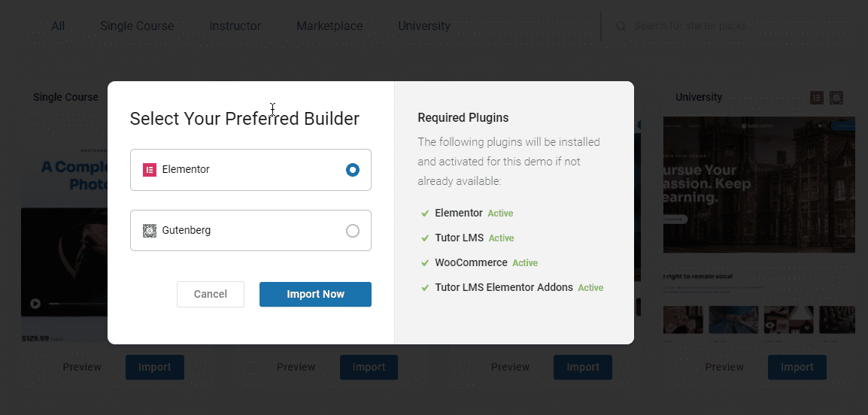The width and height of the screenshot is (868, 415).
Task: Click the play icon on photography video thumbnail
Action: [35, 303]
